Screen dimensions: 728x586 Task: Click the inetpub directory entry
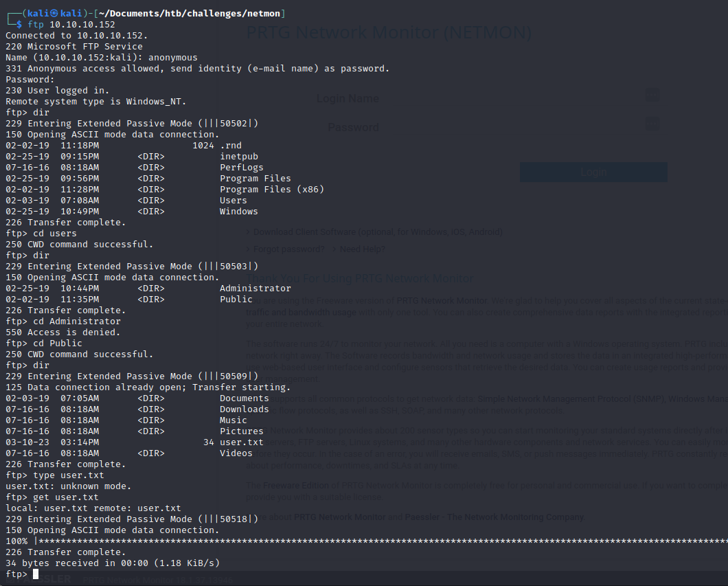pyautogui.click(x=238, y=157)
